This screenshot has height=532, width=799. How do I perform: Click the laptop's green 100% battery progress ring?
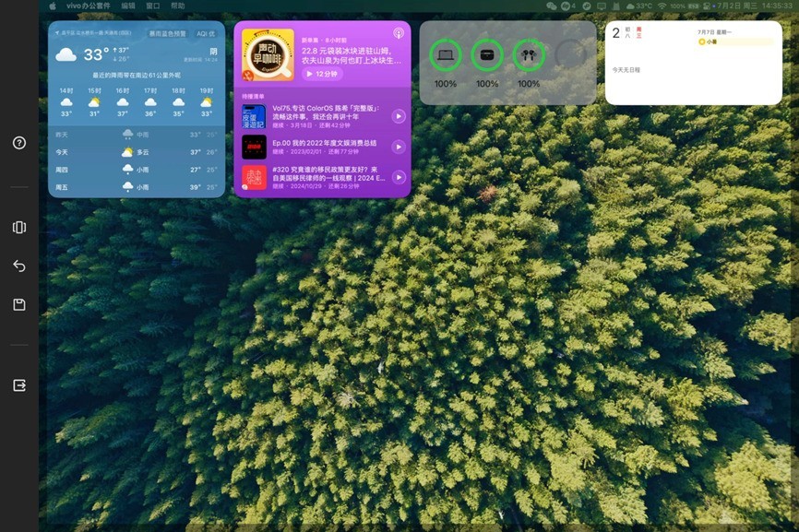[445, 53]
